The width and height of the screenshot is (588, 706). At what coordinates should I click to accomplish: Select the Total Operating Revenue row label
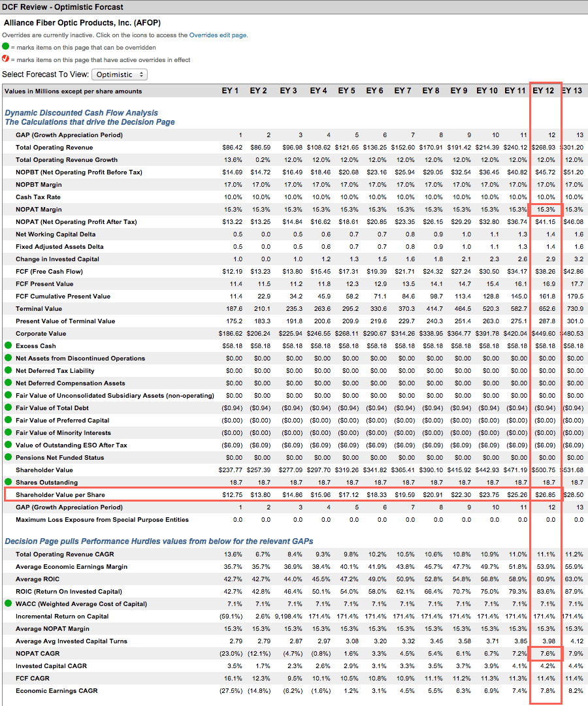54,147
